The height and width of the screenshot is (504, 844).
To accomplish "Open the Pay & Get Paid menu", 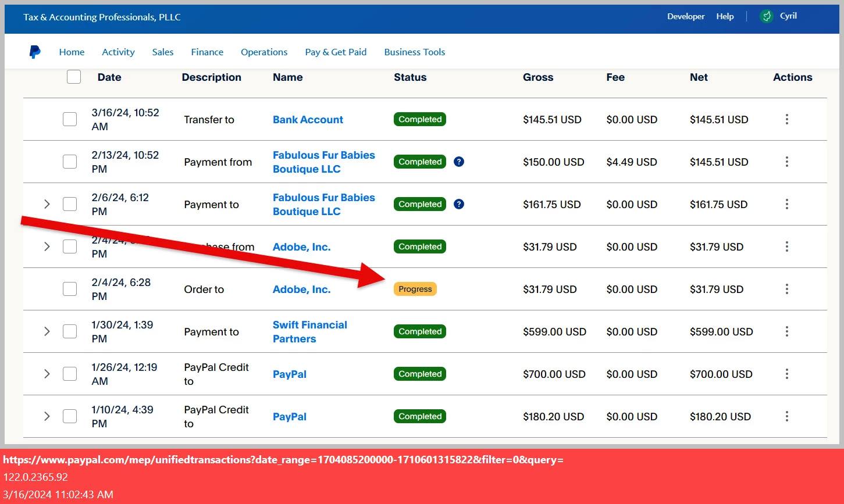I will coord(336,52).
